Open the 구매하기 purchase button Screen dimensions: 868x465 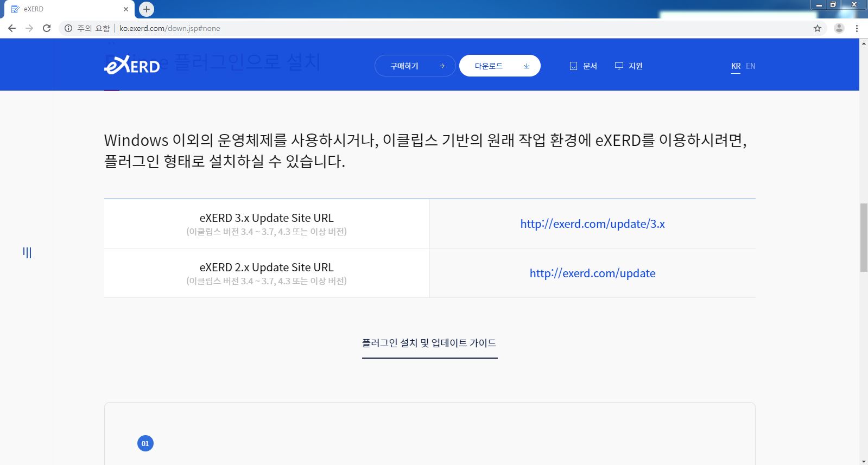[415, 66]
